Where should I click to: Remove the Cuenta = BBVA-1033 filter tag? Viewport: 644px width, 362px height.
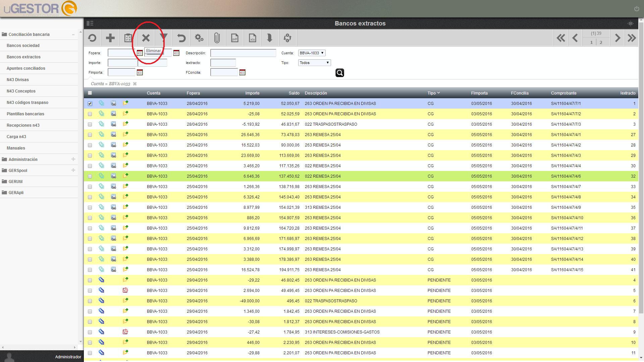pos(135,84)
